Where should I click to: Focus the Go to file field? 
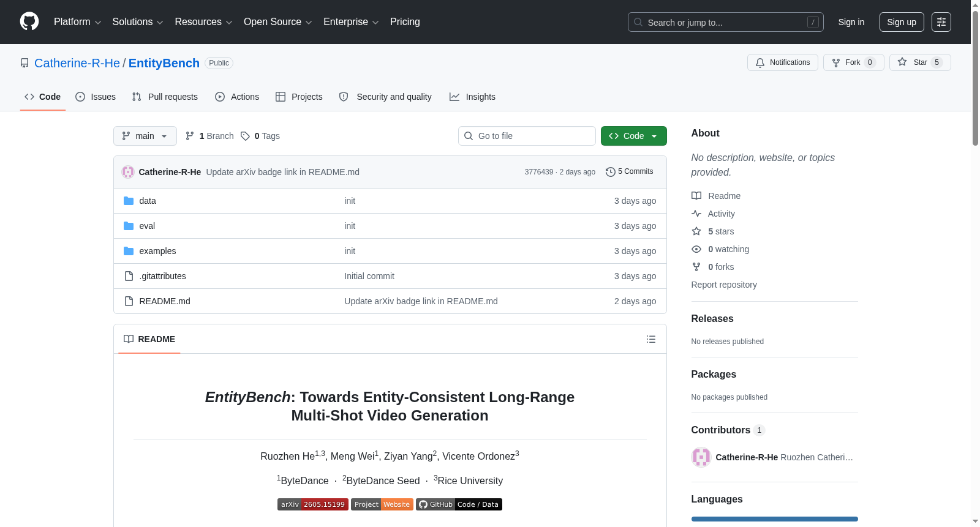[x=527, y=136]
